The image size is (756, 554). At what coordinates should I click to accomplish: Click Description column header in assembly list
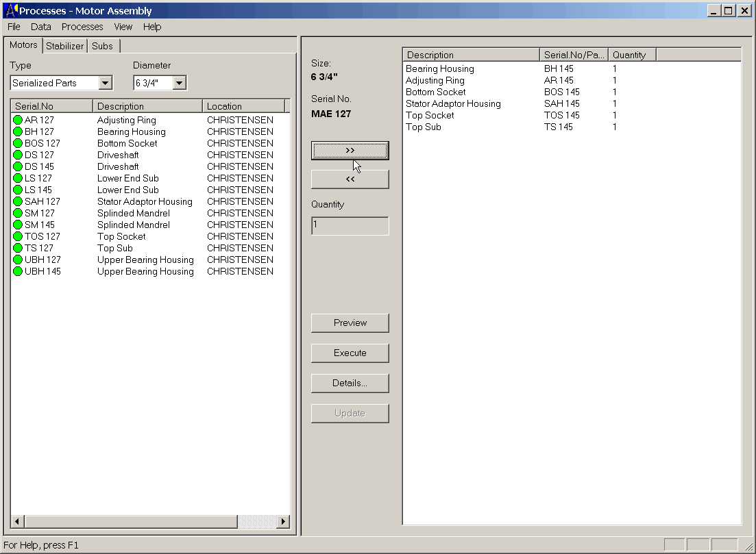click(x=471, y=55)
